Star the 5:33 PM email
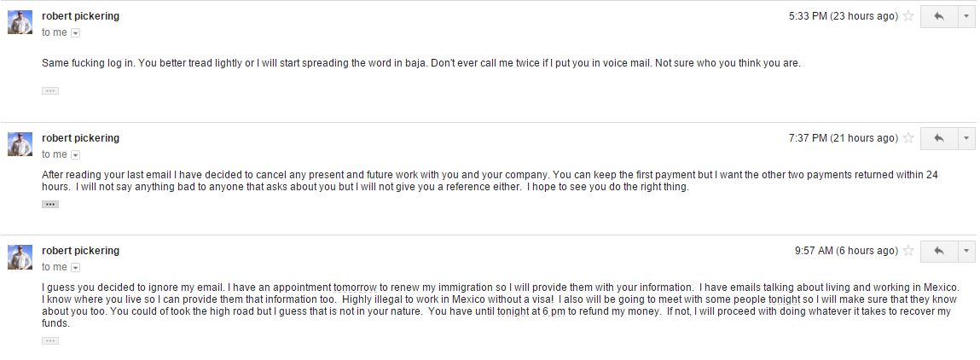This screenshot has width=980, height=360. [x=908, y=16]
